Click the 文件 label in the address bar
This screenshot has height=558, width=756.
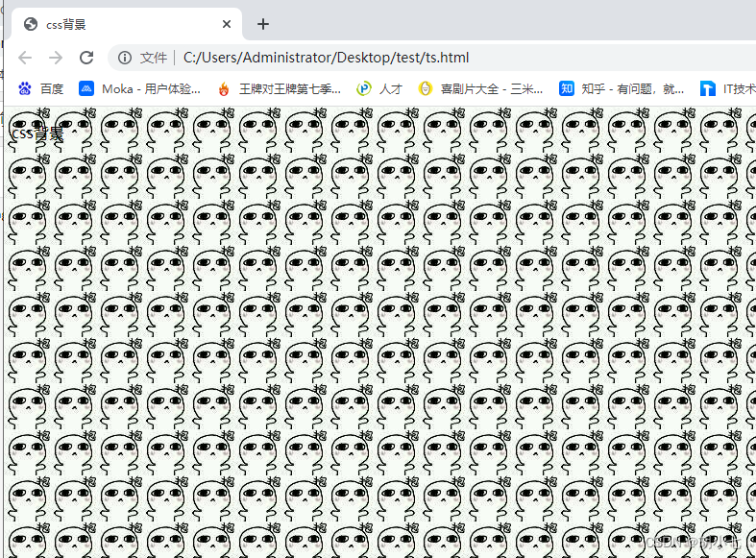(x=154, y=58)
